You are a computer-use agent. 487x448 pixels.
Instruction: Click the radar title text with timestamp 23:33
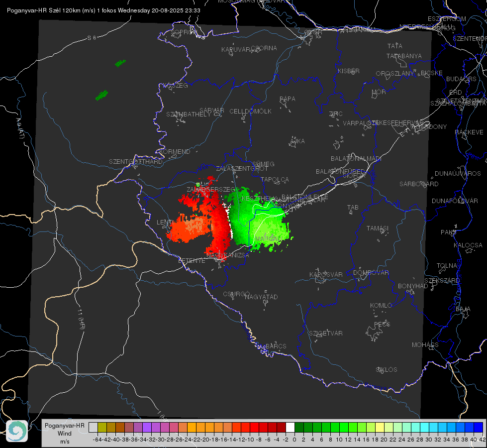[103, 10]
